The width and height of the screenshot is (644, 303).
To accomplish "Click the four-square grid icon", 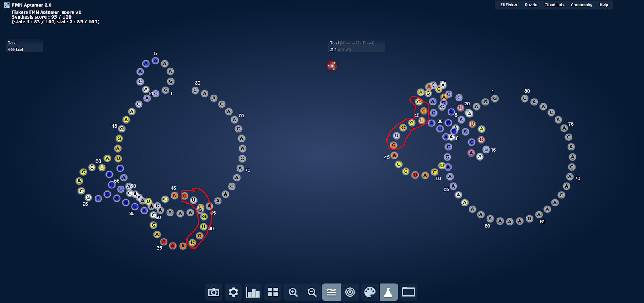I will (273, 292).
